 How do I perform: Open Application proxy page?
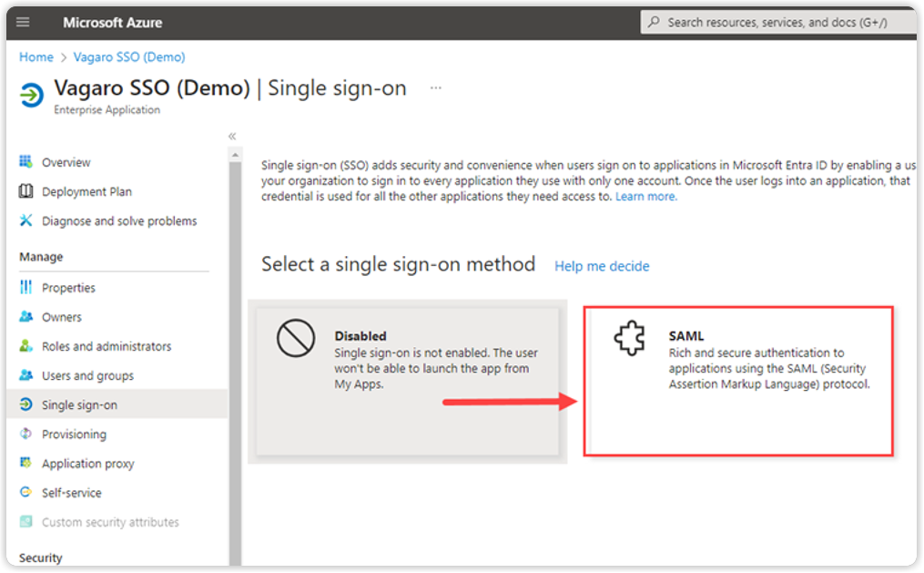(87, 464)
